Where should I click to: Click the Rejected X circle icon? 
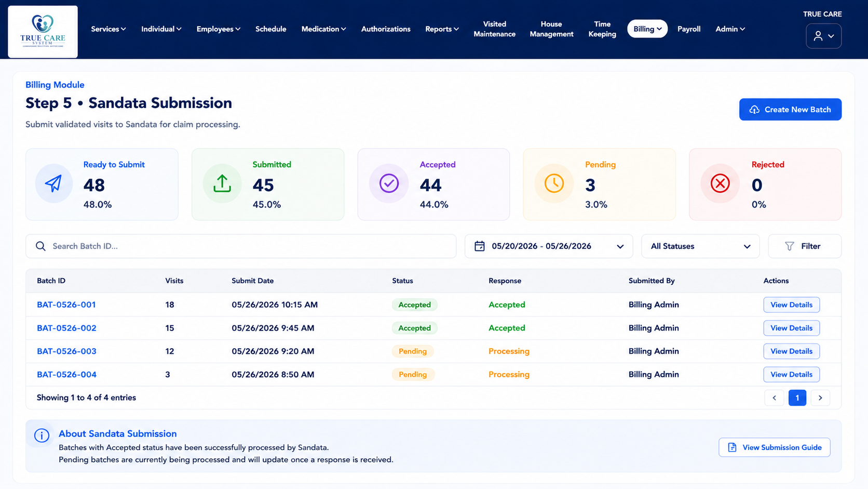tap(720, 183)
